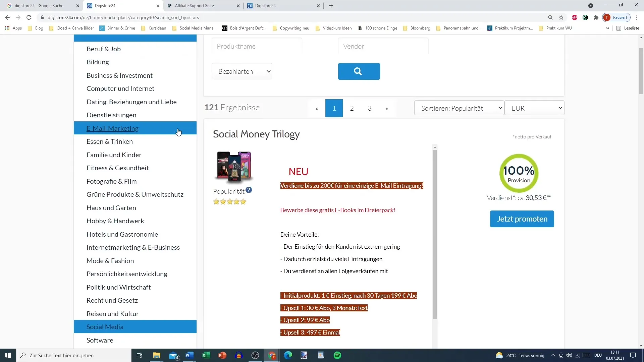Image resolution: width=644 pixels, height=362 pixels.
Task: Bookmark page with star icon
Action: [x=561, y=17]
